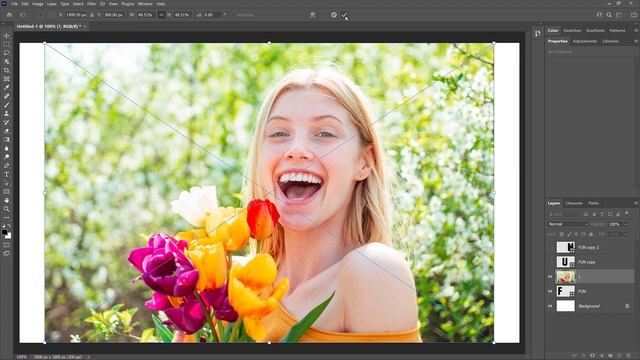Open the Color panel group menu

point(636,30)
